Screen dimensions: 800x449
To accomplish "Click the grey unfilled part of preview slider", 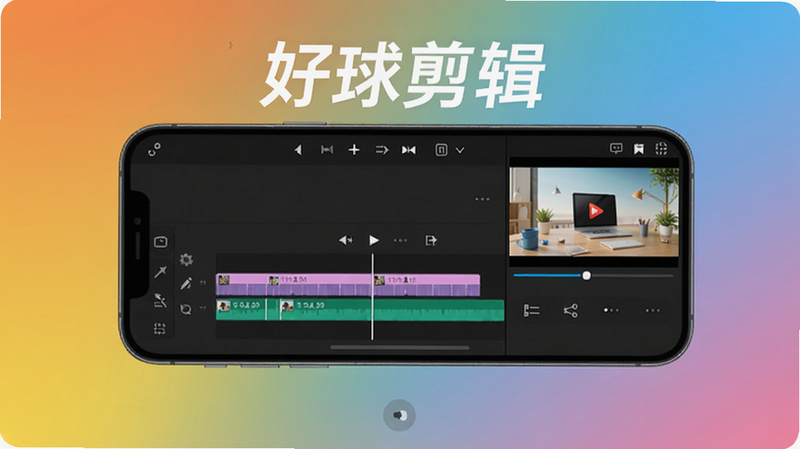I will click(632, 276).
